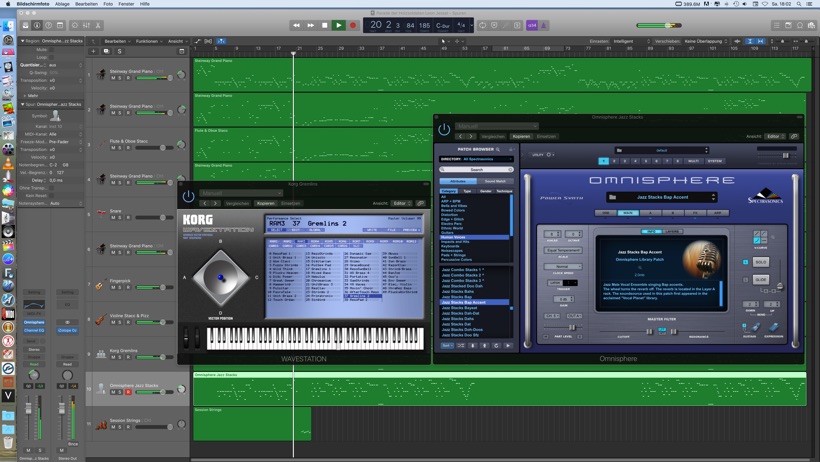Collapse the Region inspector disclosure triangle
Viewport: 820px width, 462px height.
coord(22,41)
